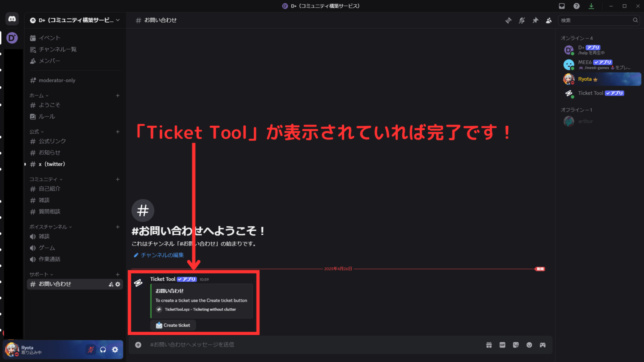Viewport: 644px width, 362px height.
Task: Open the threads view for this channel
Action: tap(508, 20)
